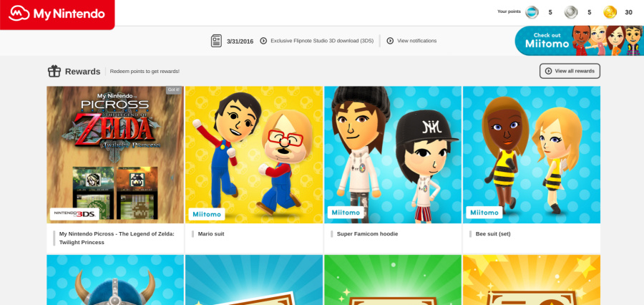Click the 'Got it!' tag on Picross card
This screenshot has height=305, width=644.
coord(173,89)
